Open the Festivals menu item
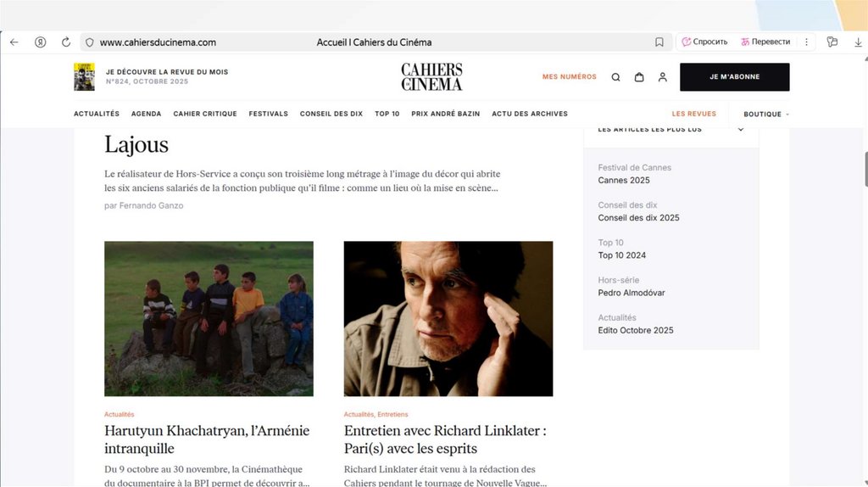The width and height of the screenshot is (868, 487). pyautogui.click(x=269, y=114)
